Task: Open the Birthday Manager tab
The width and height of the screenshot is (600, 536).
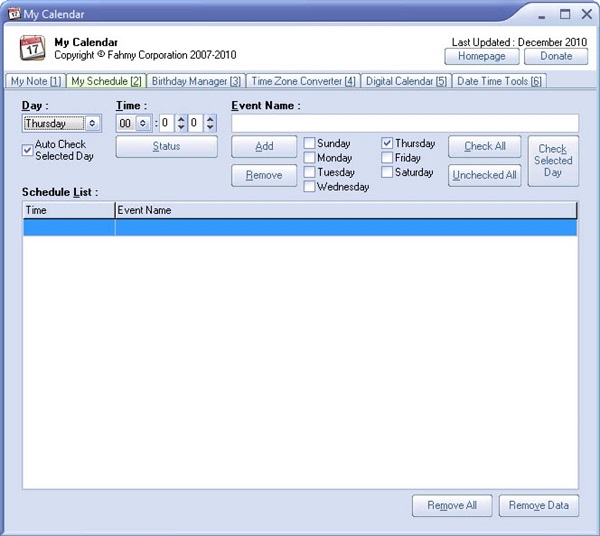Action: pyautogui.click(x=196, y=81)
